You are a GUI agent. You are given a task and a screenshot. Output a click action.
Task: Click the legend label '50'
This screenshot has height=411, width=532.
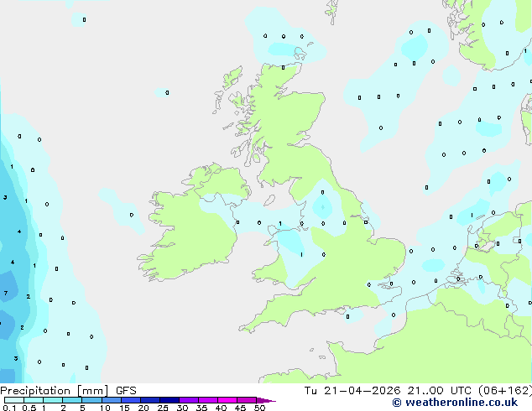point(260,408)
